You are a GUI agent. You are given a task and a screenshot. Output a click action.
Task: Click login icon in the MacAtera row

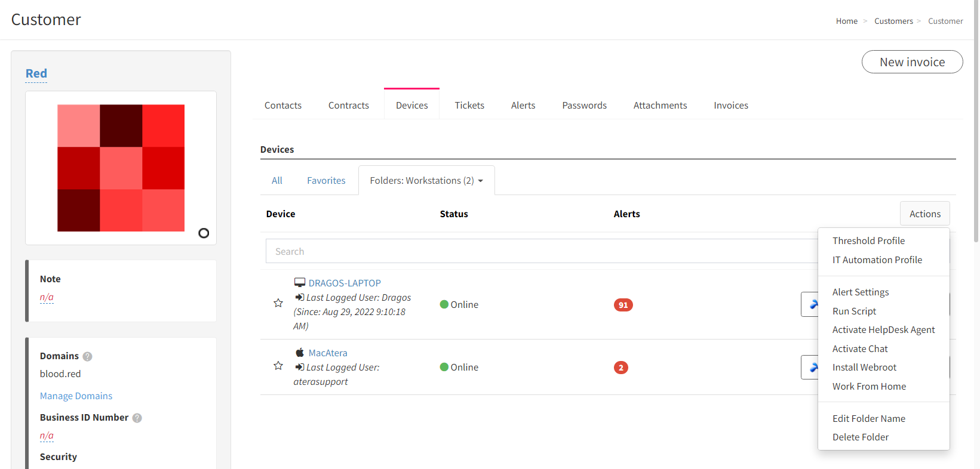(x=300, y=367)
